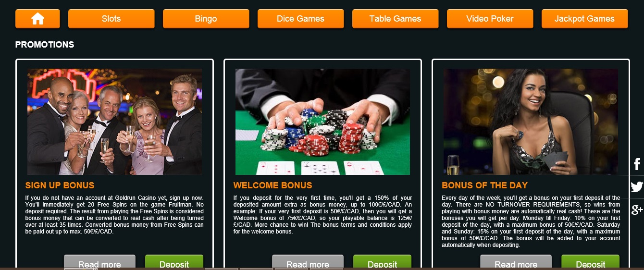644x270 pixels.
Task: Open the Twitter bird icon
Action: tap(637, 187)
